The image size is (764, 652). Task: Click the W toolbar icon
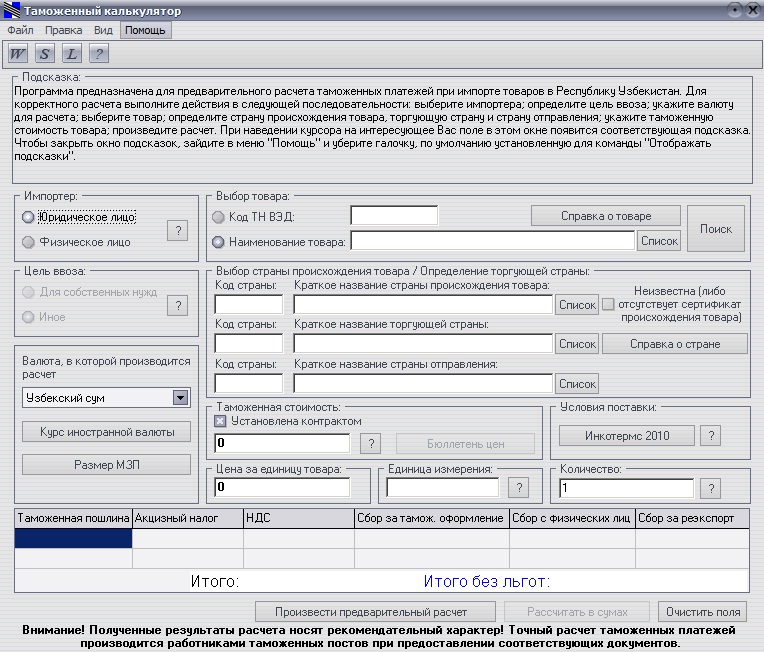tap(19, 54)
